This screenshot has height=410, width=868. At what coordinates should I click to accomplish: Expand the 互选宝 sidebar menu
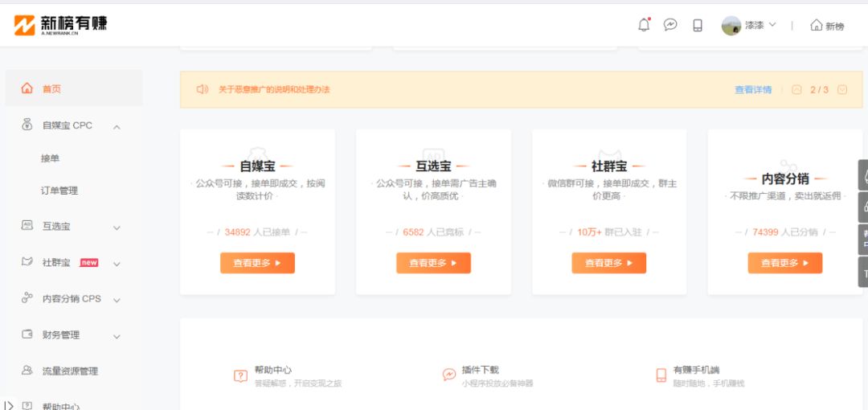point(117,228)
